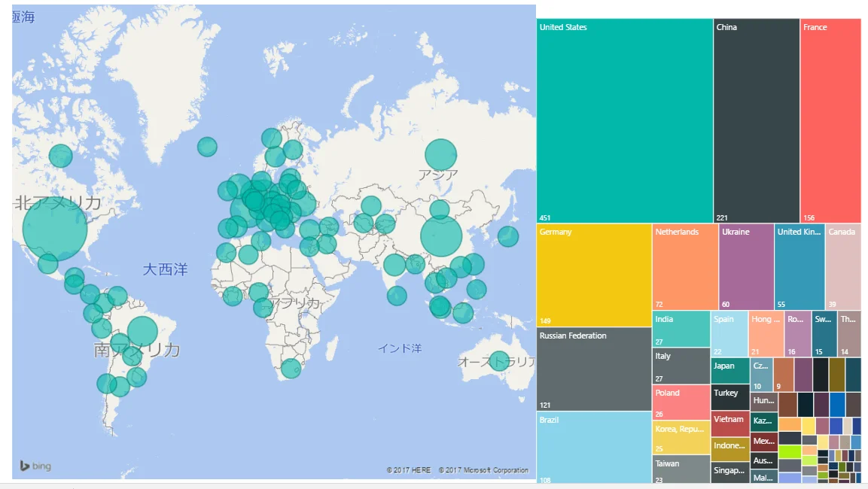This screenshot has width=868, height=489.
Task: Click the アジア continent label
Action: click(438, 175)
